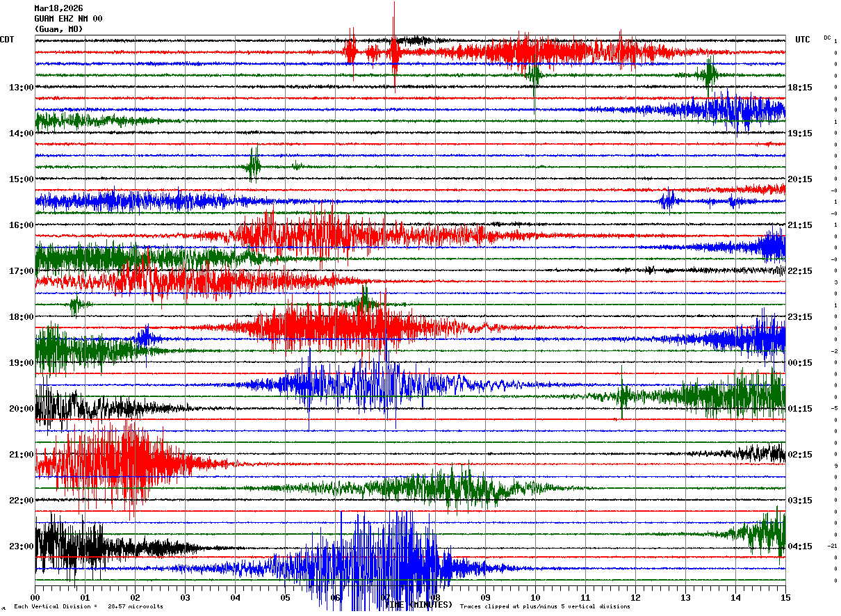Viewport: 841px width, 616px height.
Task: Select the 13:00 CDT time label
Action: (x=21, y=88)
